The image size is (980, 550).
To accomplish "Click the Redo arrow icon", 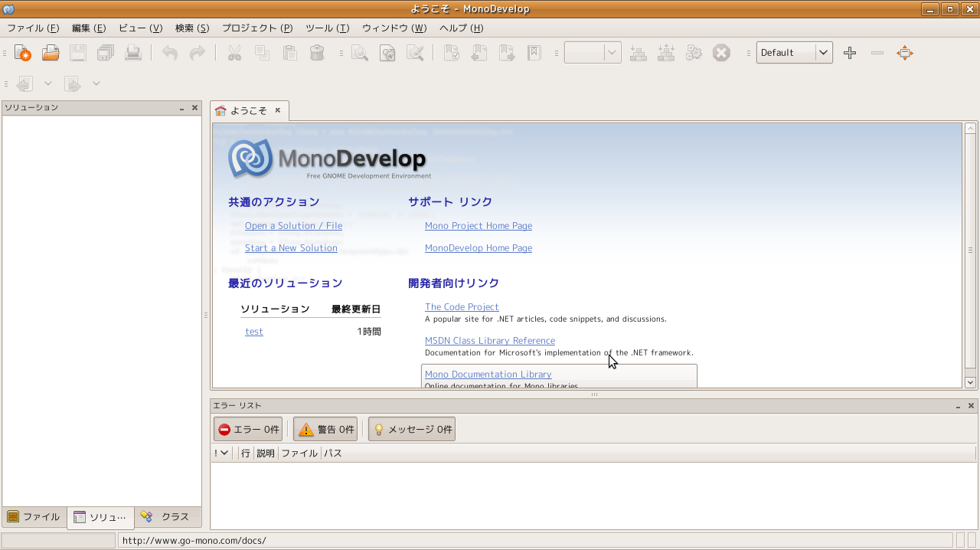I will click(198, 53).
